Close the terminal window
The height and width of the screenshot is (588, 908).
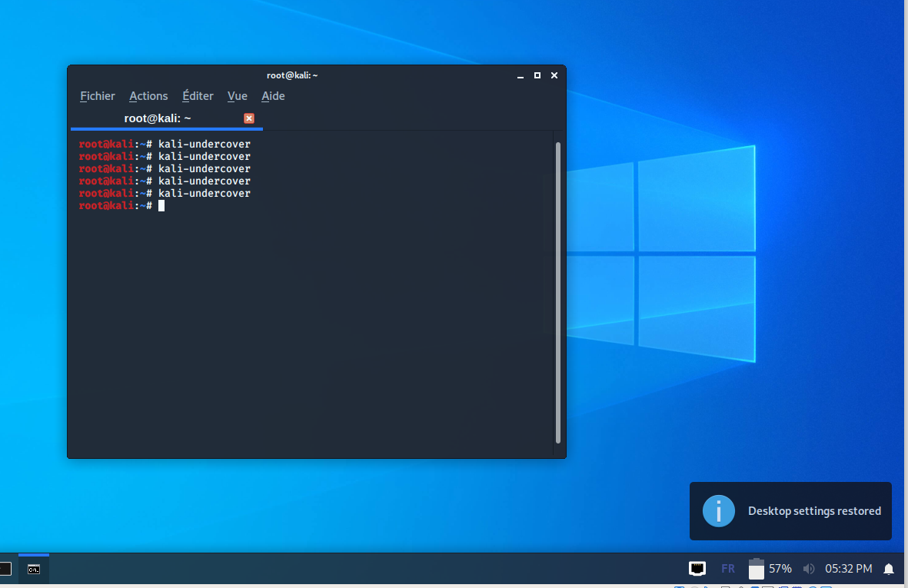[554, 76]
